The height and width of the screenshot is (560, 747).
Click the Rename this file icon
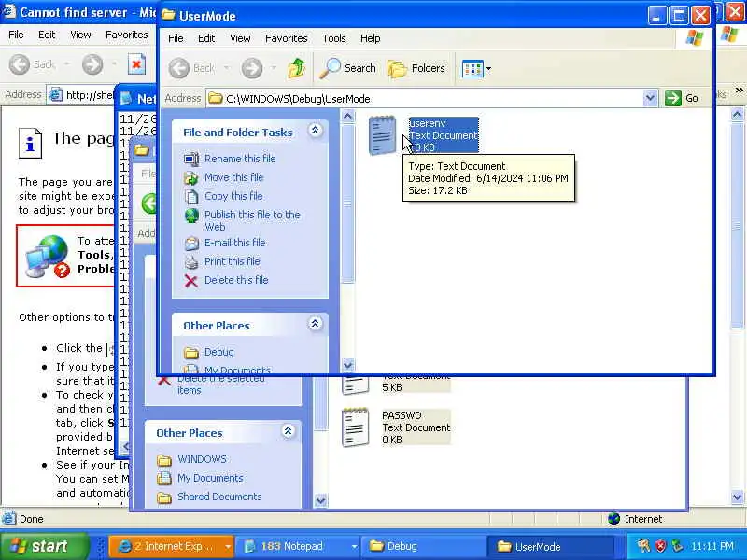191,159
